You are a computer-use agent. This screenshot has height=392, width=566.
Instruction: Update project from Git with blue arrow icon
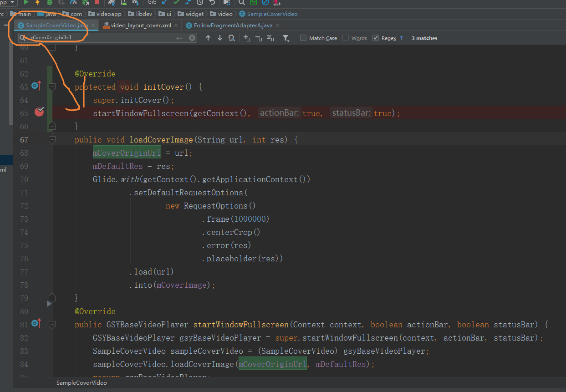pyautogui.click(x=164, y=3)
